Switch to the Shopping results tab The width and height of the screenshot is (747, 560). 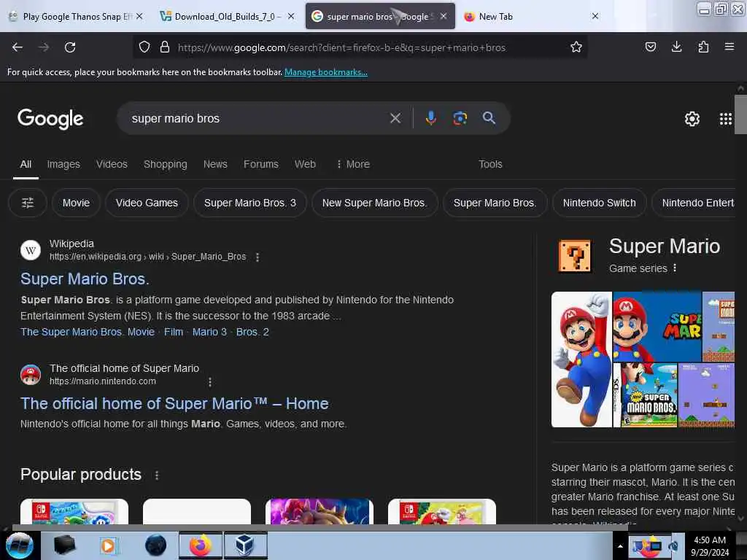(x=166, y=164)
